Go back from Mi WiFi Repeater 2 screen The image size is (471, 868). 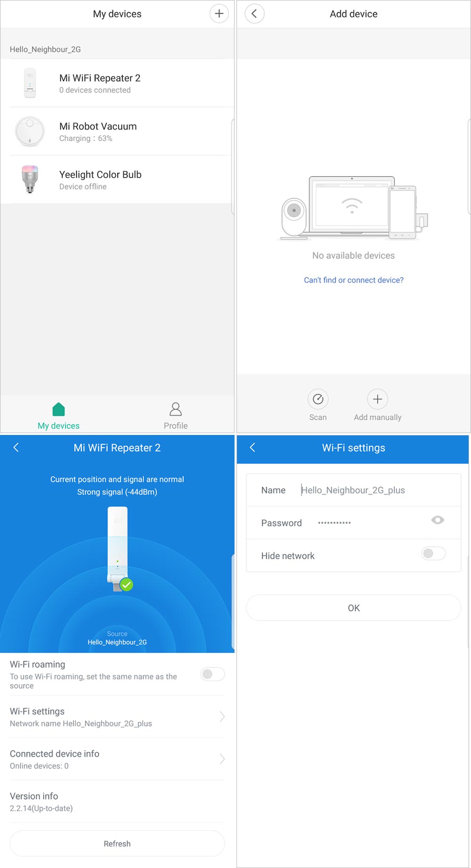(16, 448)
